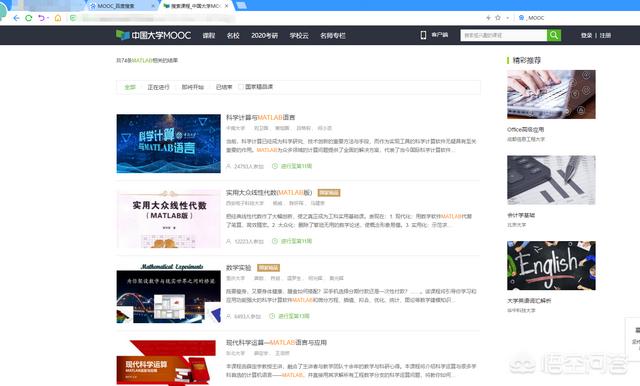Bookmark this page with the star icon

(498, 18)
